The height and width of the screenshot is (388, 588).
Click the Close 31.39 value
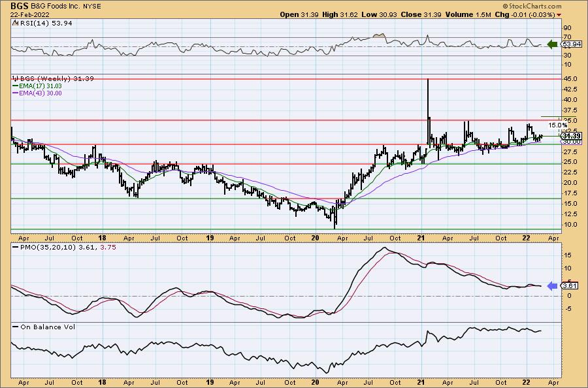click(421, 14)
